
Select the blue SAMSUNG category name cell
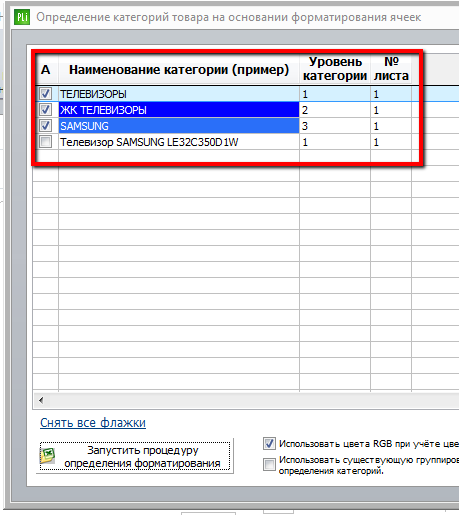(x=179, y=126)
